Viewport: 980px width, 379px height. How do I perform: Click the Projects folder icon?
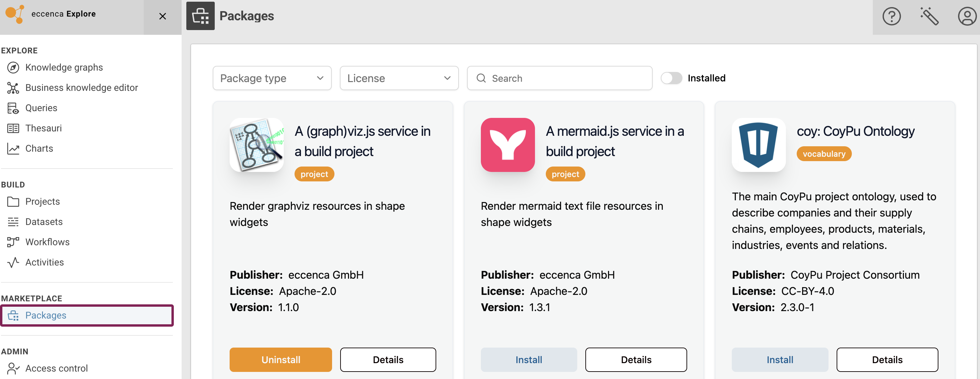click(13, 201)
